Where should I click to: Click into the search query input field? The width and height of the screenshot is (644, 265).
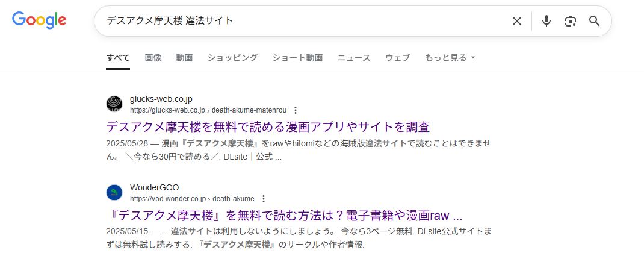304,21
